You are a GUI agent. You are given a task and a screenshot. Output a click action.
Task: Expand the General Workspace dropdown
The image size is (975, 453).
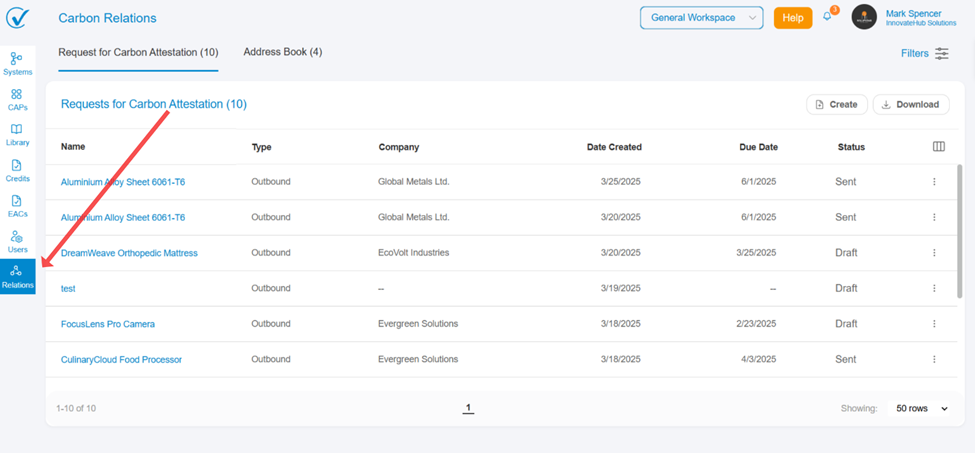coord(701,18)
